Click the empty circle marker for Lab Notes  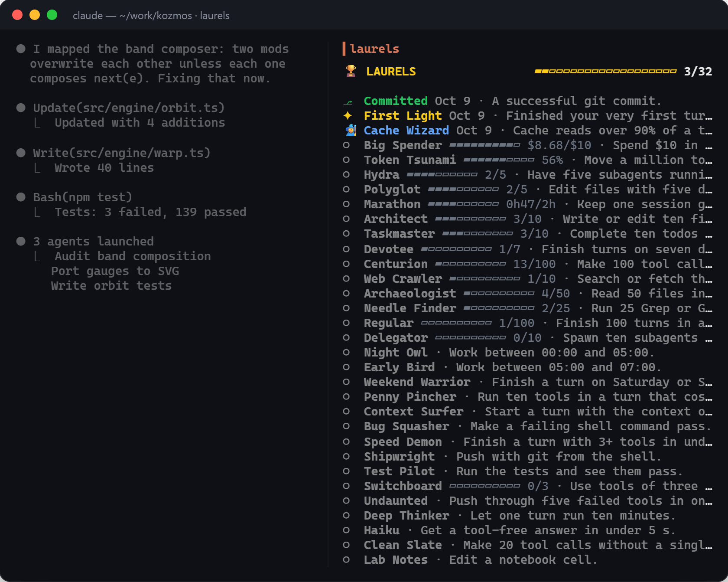[x=346, y=559]
